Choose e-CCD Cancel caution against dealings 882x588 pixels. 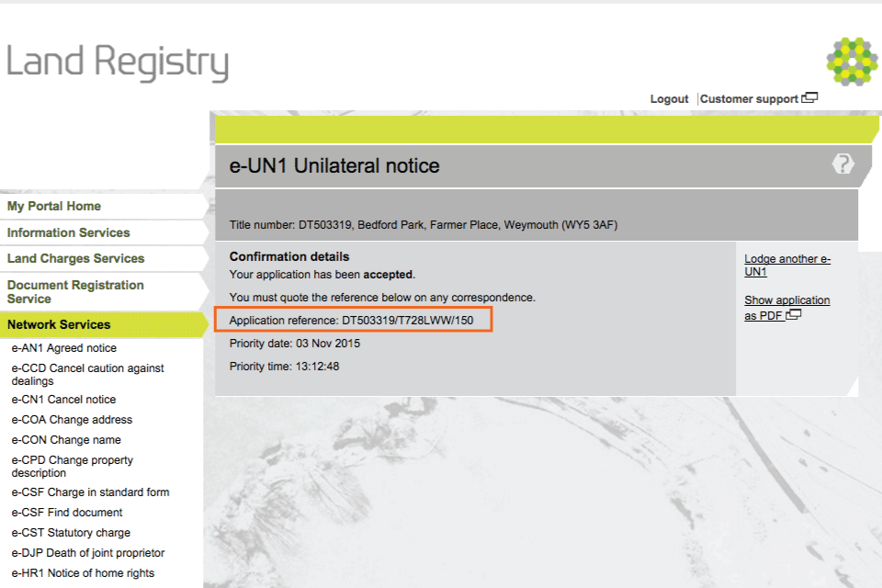(x=87, y=375)
